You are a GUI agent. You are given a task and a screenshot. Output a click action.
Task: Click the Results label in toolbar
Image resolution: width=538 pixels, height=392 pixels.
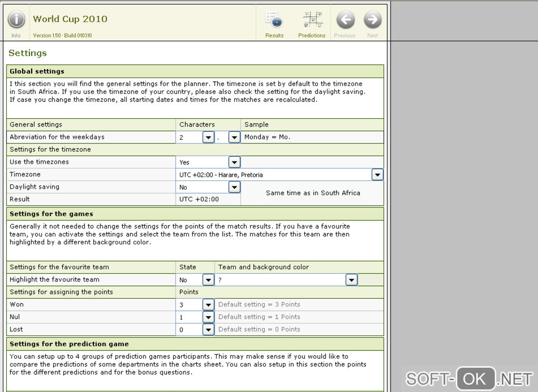pyautogui.click(x=274, y=35)
